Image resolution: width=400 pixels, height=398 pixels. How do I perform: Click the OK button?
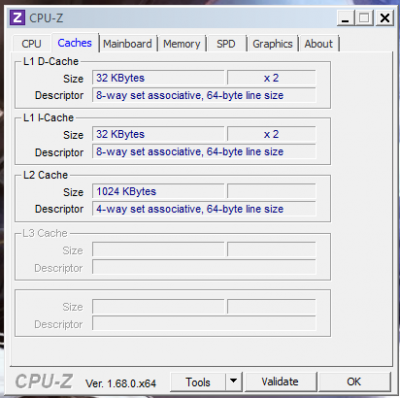(354, 382)
